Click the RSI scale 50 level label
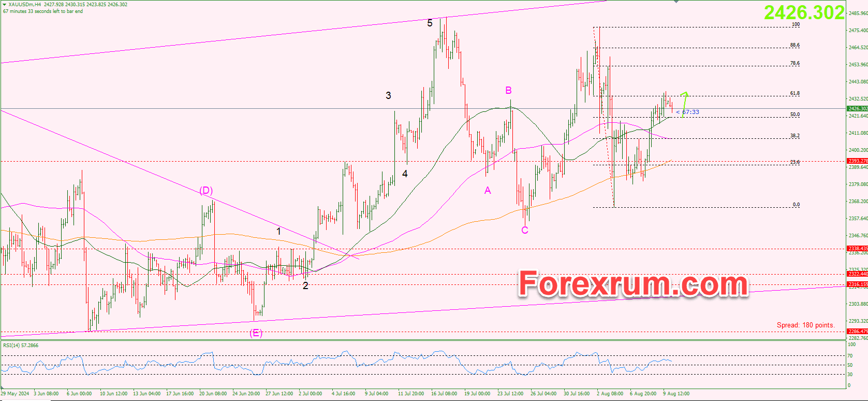 coord(850,365)
